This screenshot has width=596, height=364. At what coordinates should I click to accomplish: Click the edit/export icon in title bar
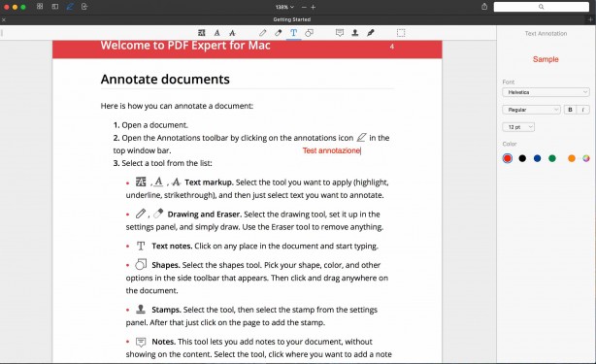(84, 7)
